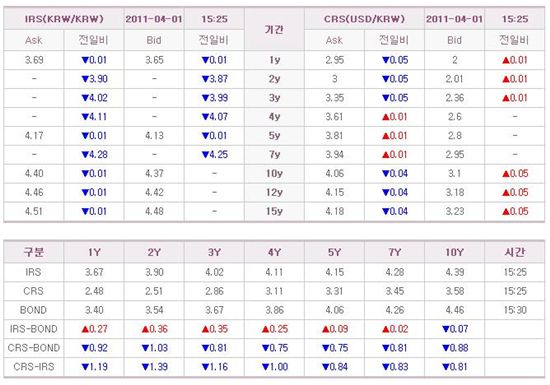Click the IRS-BOND row label
Screen dimensions: 550x385
pos(34,329)
